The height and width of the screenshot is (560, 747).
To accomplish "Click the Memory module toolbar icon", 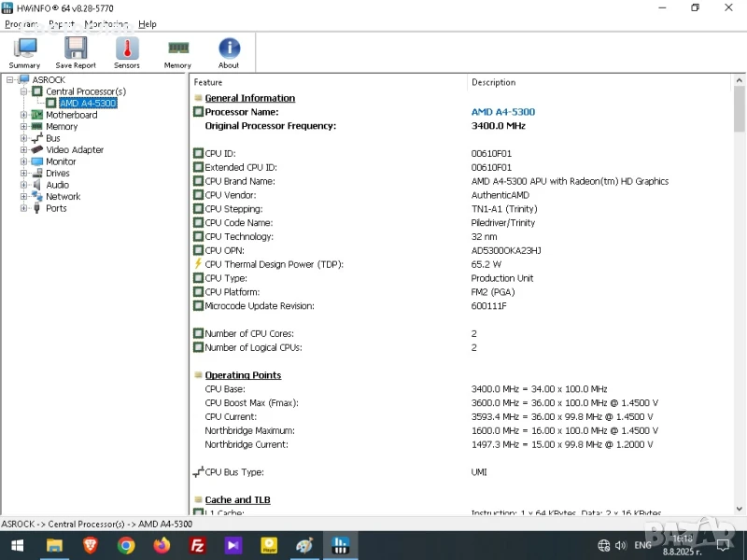I will pos(177,51).
